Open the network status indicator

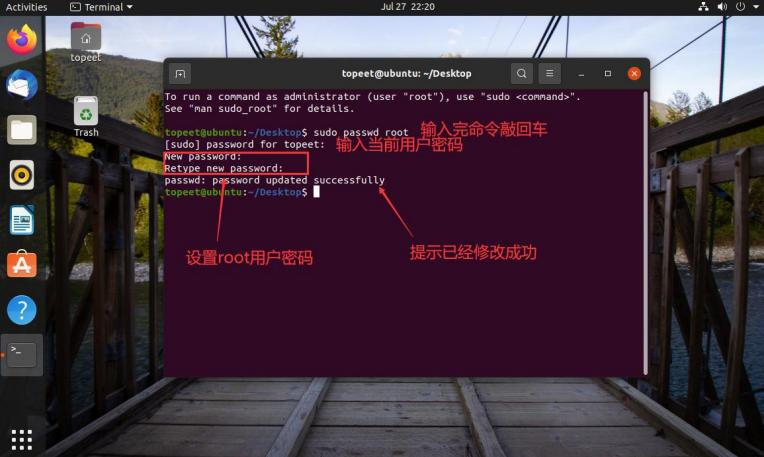click(x=703, y=7)
